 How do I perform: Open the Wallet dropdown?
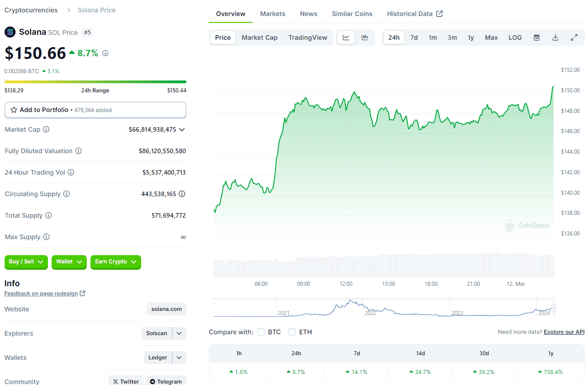click(69, 262)
